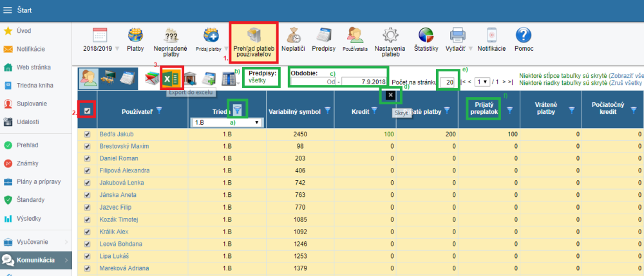Open the 2018/2019 school year calendar icon
Viewport: 644px width, 276px height.
[100, 35]
